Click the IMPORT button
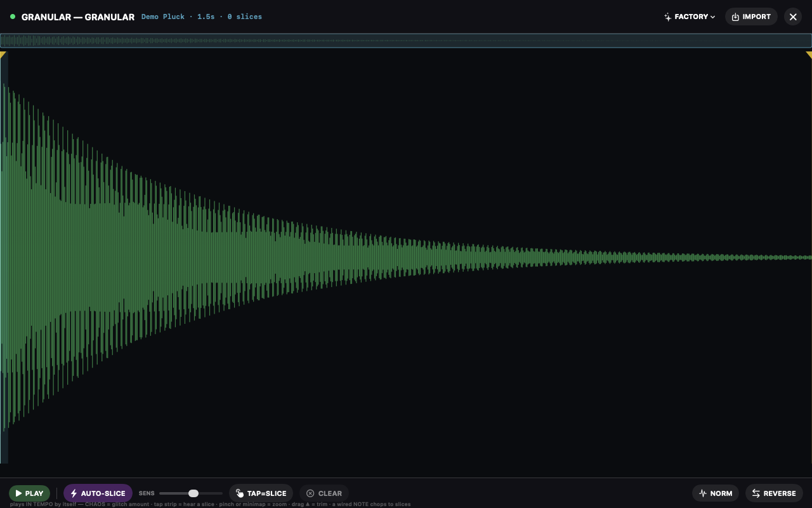This screenshot has height=508, width=812. pyautogui.click(x=751, y=17)
